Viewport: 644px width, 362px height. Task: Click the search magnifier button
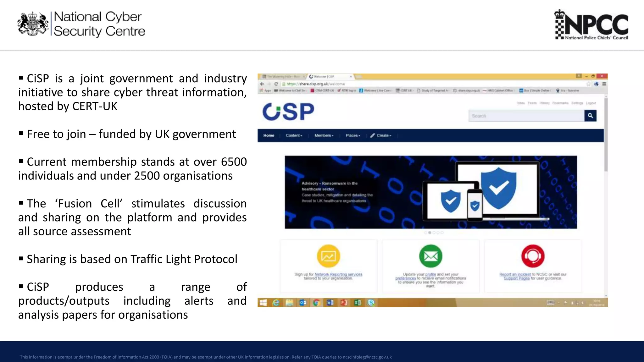pos(590,116)
